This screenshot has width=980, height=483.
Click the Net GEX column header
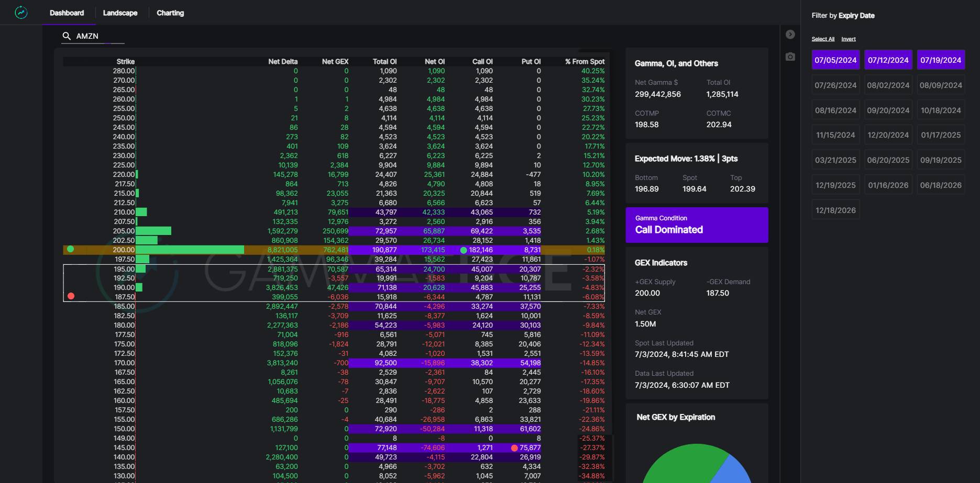(x=335, y=61)
